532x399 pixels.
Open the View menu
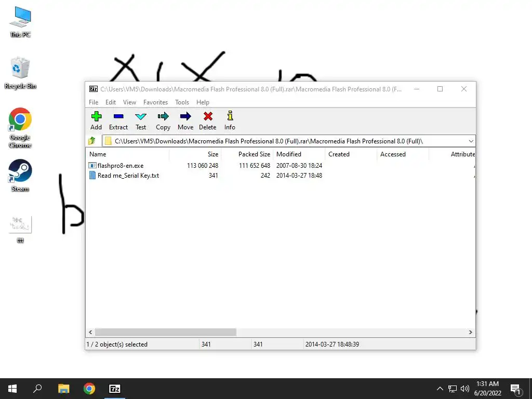[x=129, y=102]
